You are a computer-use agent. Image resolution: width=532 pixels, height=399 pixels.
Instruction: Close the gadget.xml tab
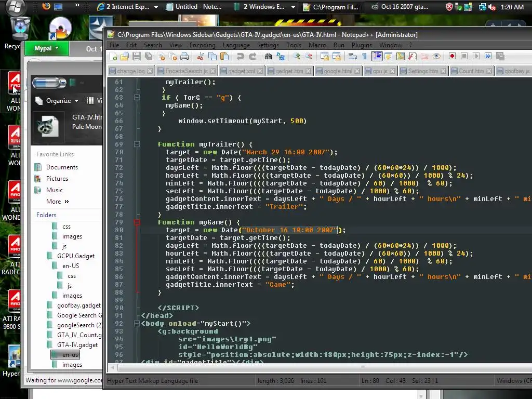(260, 71)
